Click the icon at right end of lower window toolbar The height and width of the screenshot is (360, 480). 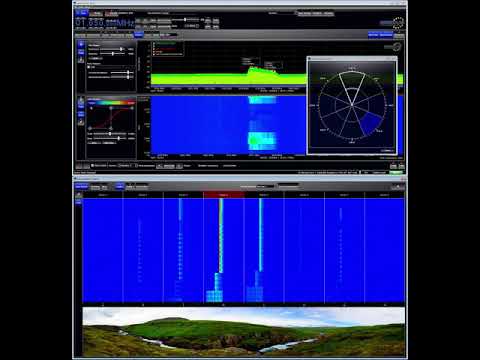(x=398, y=187)
